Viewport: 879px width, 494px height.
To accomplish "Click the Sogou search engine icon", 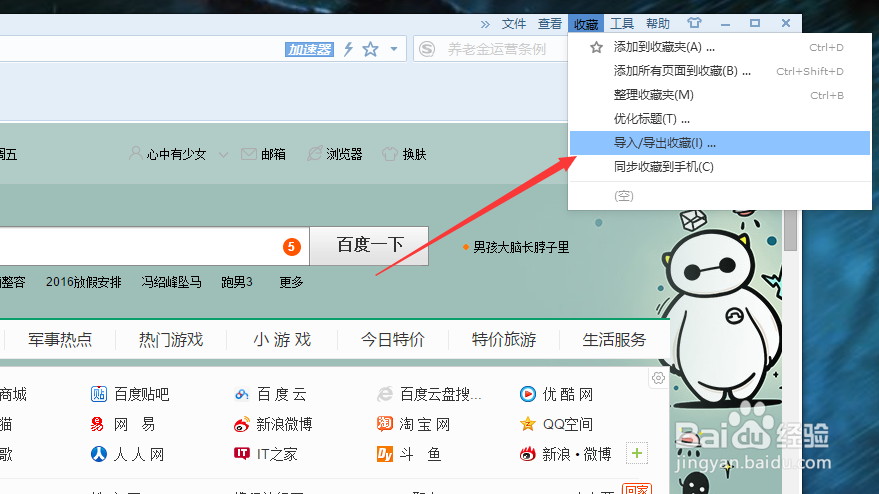I will [x=427, y=49].
